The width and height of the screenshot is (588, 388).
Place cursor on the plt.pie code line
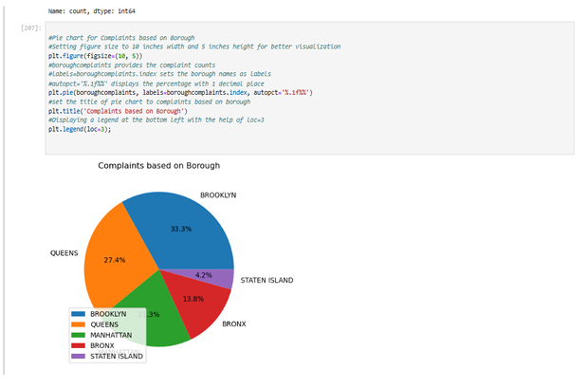pyautogui.click(x=180, y=92)
